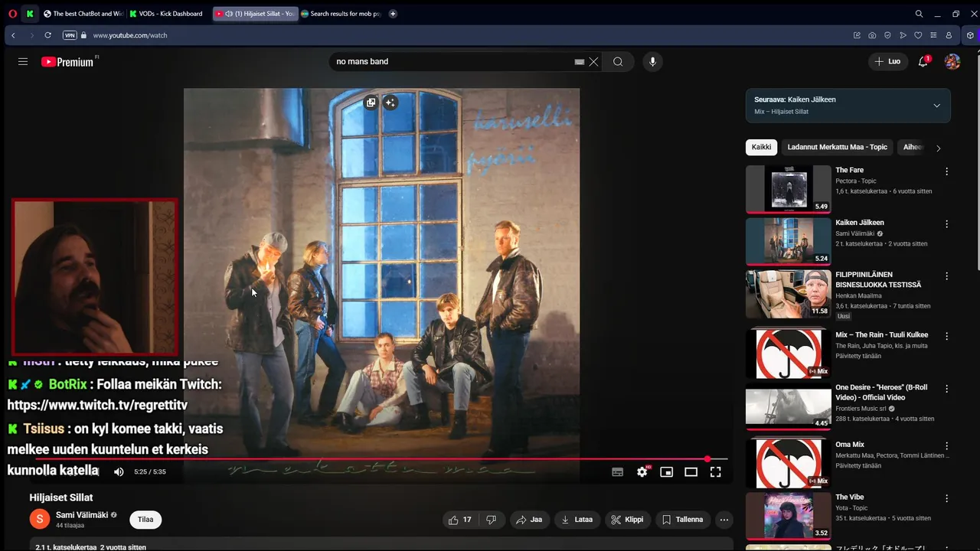
Task: Open options menu for 'The Fare'
Action: pos(946,171)
